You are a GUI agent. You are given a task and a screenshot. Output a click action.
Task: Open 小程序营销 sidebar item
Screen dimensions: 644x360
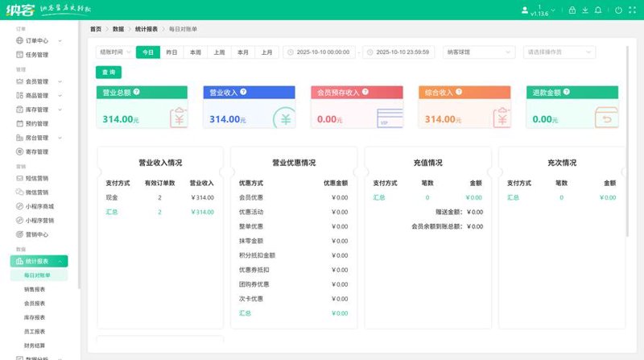coord(39,221)
